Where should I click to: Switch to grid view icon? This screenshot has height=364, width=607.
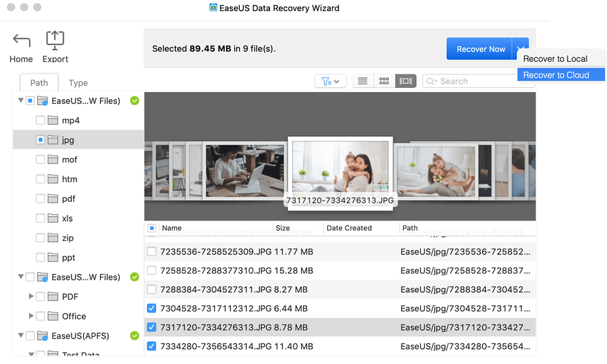[384, 80]
